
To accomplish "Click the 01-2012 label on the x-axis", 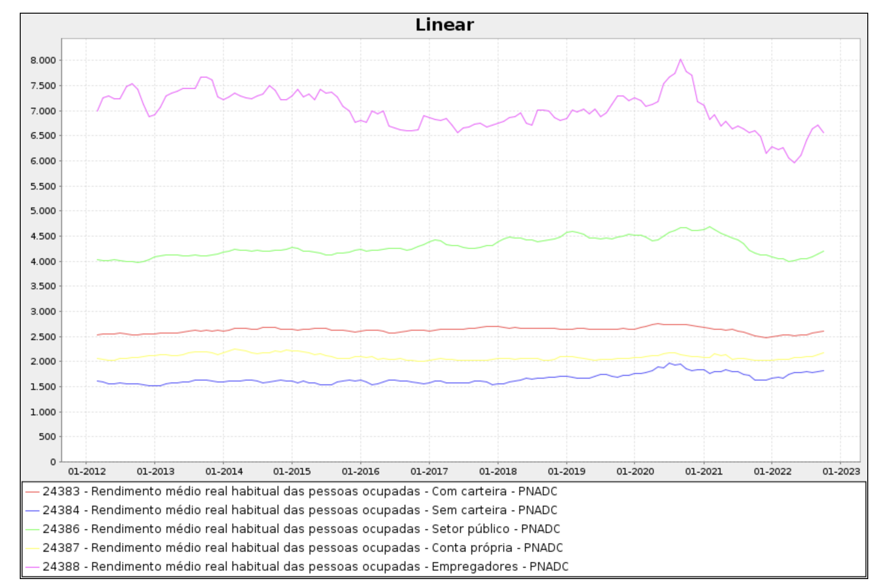I will pos(87,471).
